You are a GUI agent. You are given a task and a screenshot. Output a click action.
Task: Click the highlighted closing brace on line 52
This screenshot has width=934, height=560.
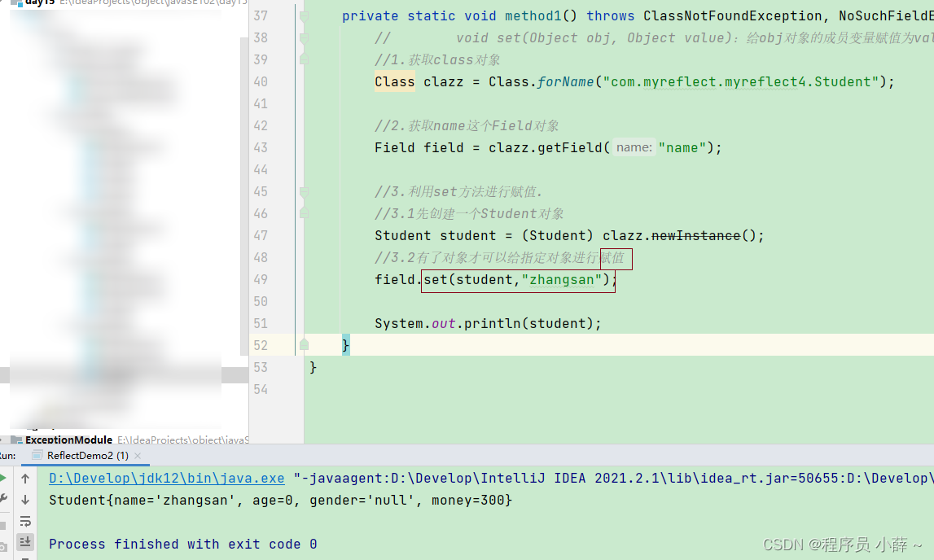[345, 345]
